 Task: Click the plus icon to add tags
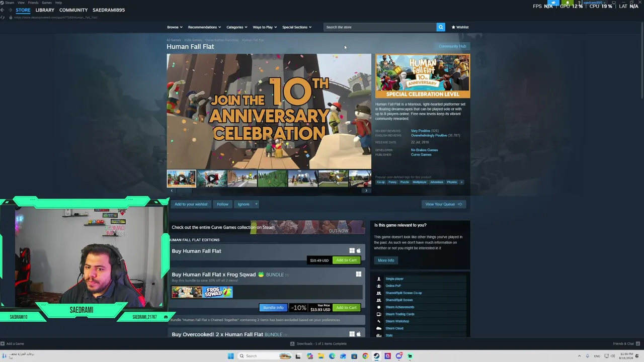[461, 182]
